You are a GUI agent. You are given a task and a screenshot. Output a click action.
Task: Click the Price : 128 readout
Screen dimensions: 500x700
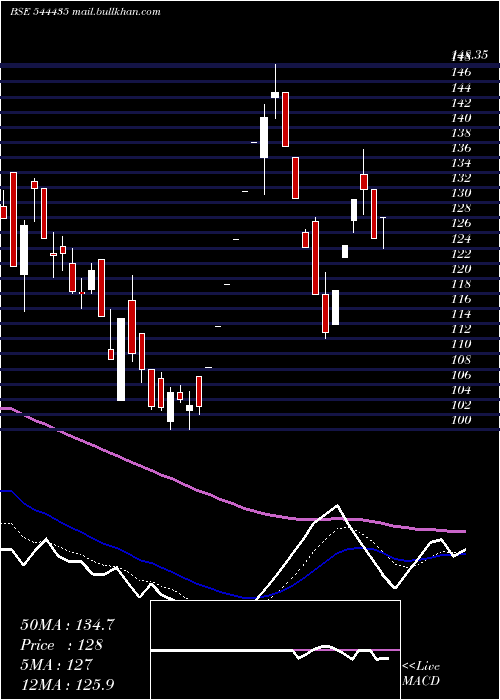pyautogui.click(x=62, y=645)
